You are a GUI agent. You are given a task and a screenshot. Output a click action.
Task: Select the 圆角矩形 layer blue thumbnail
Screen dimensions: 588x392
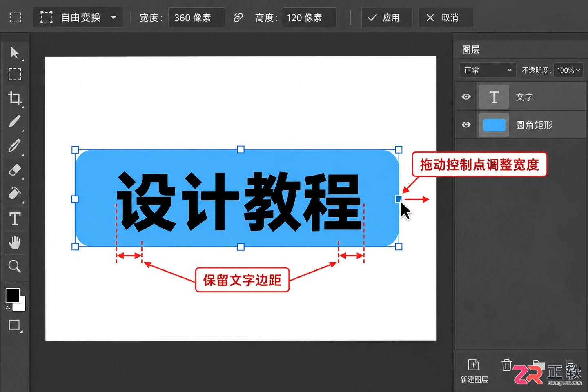[x=494, y=125]
